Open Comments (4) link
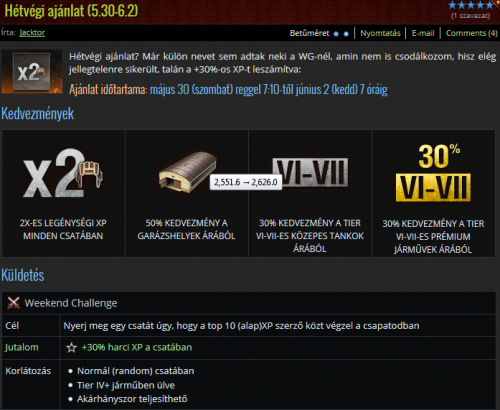The height and width of the screenshot is (410, 500). [x=472, y=33]
